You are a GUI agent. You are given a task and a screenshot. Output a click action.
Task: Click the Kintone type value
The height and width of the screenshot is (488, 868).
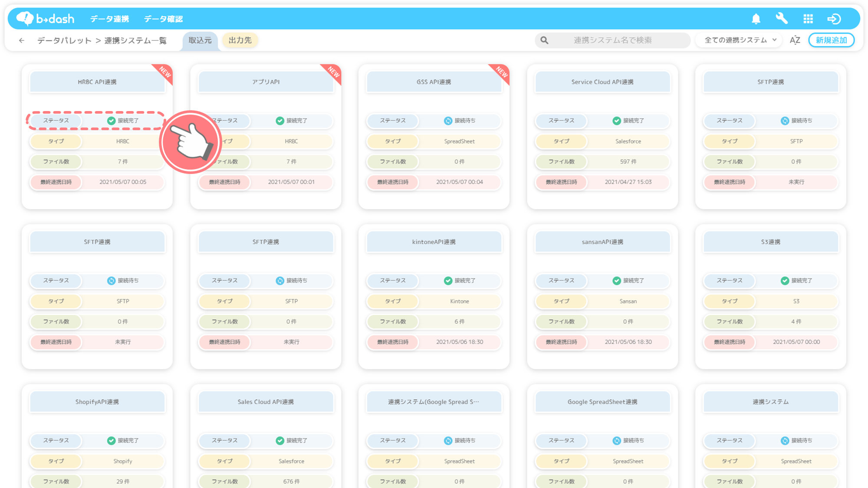pyautogui.click(x=460, y=301)
